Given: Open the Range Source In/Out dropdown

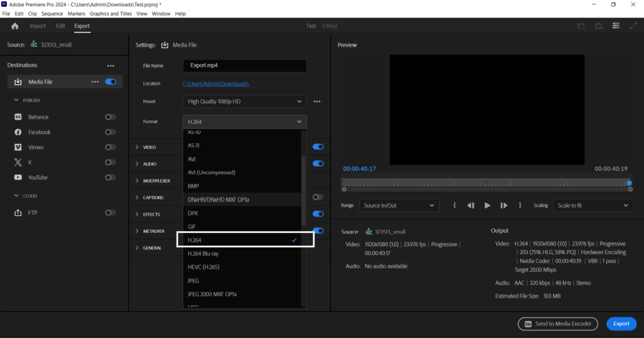Looking at the screenshot, I should pyautogui.click(x=399, y=206).
